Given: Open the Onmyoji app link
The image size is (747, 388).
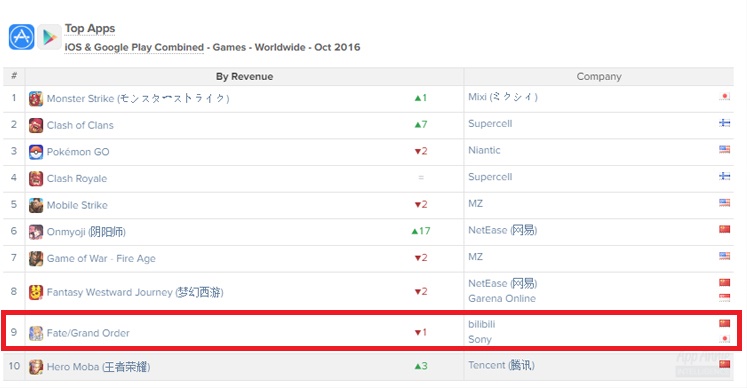Looking at the screenshot, I should click(x=86, y=232).
